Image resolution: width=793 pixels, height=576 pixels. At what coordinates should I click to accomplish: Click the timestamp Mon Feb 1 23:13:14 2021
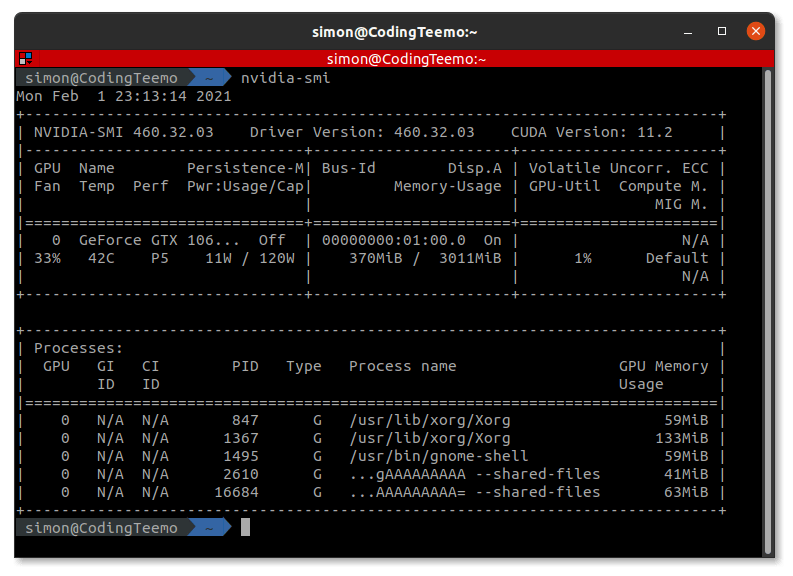tap(124, 96)
